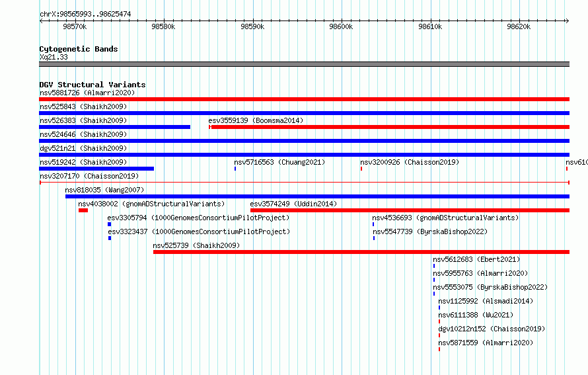Click the nsv5547739 blue marker
This screenshot has height=375, width=588.
click(x=374, y=238)
